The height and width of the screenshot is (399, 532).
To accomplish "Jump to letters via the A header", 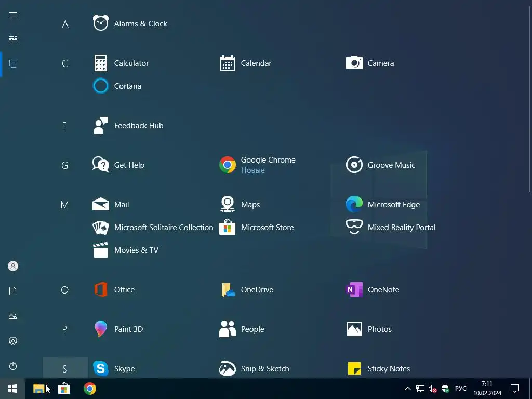I will point(65,24).
